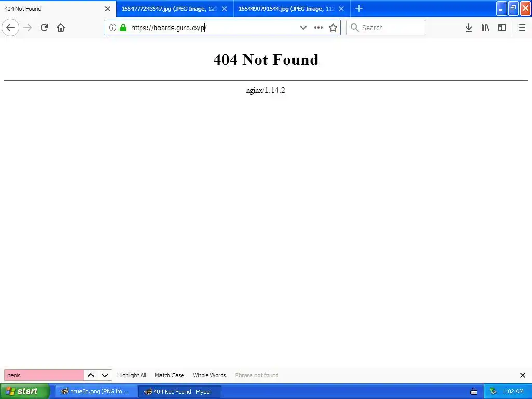Find next match with down arrow

(105, 375)
